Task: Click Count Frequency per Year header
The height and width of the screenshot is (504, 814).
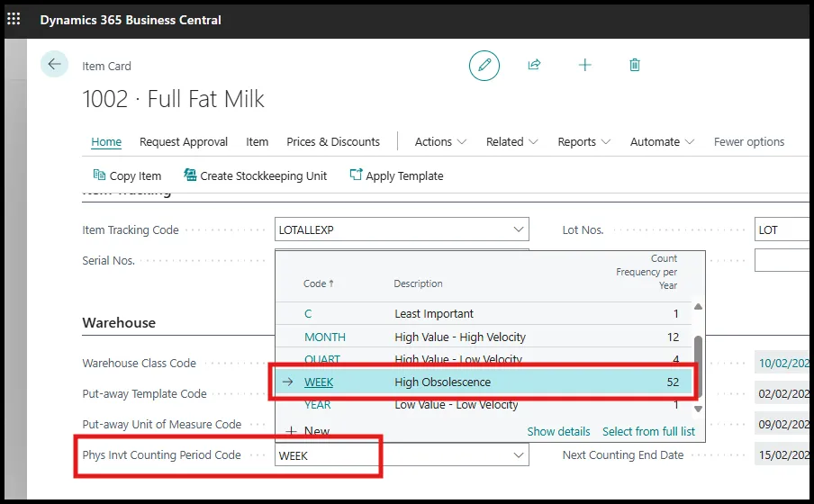Action: (x=647, y=272)
